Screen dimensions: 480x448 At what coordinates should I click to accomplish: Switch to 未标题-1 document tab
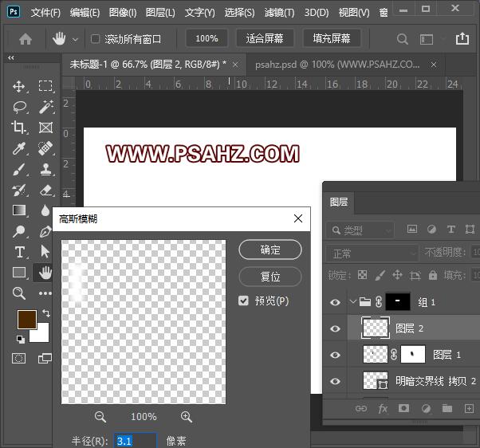pos(148,65)
